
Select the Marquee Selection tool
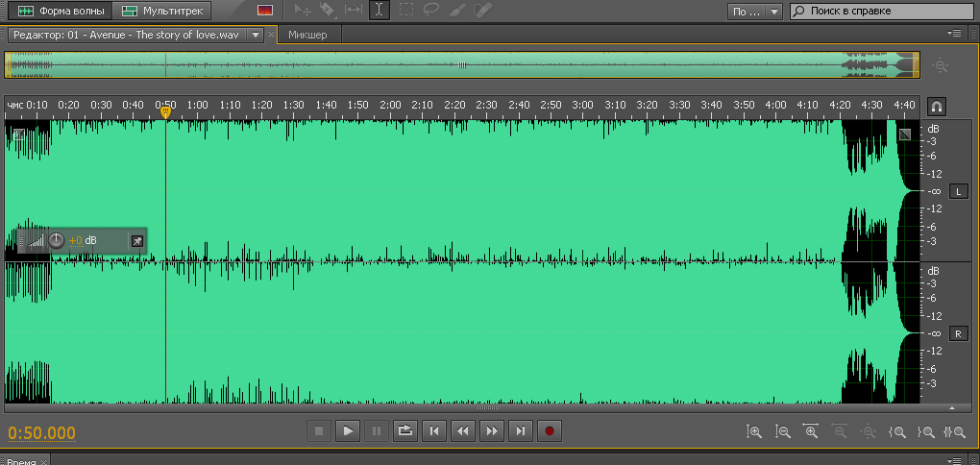point(406,10)
